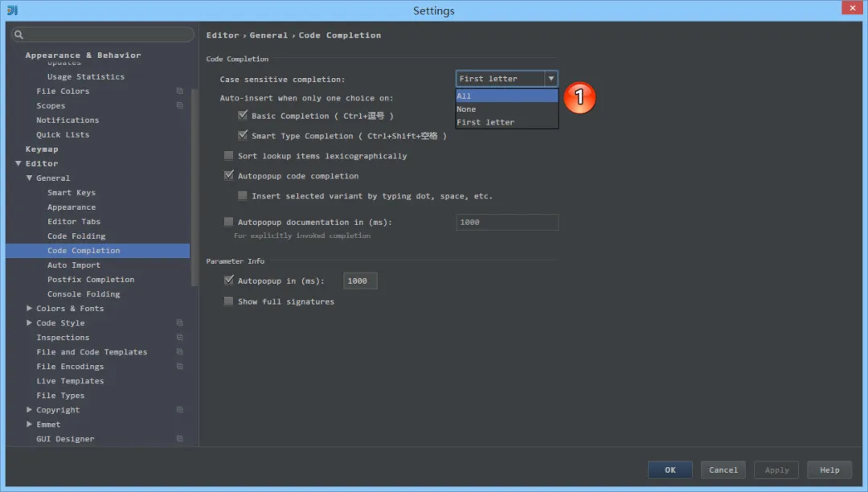Click the Apply button
Screen dimensions: 868x492
click(x=776, y=469)
